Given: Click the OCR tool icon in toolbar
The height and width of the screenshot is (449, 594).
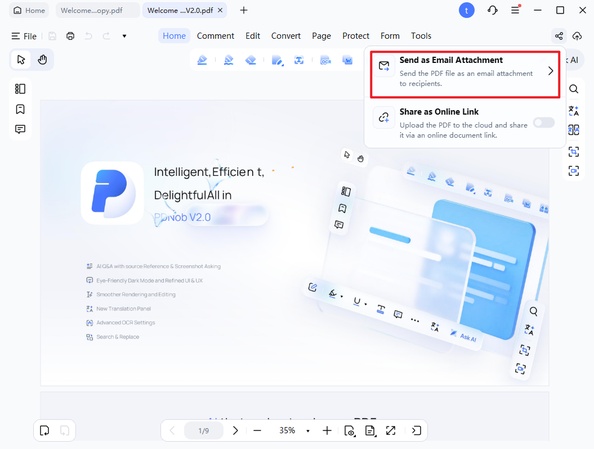Looking at the screenshot, I should coord(325,60).
